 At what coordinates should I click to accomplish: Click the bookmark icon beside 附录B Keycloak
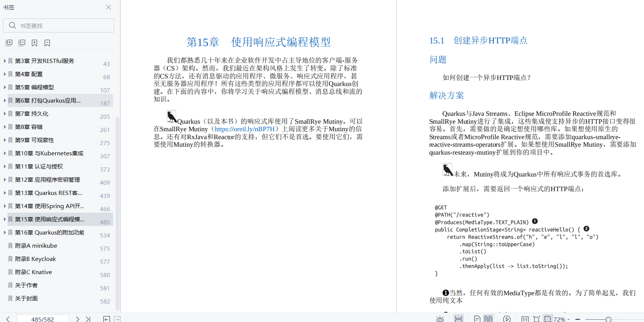click(11, 259)
